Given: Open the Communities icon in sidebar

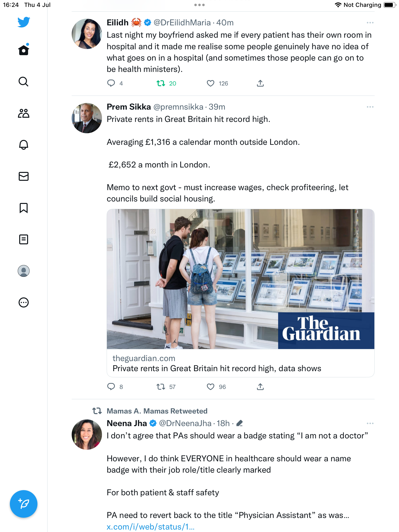Looking at the screenshot, I should tap(24, 113).
